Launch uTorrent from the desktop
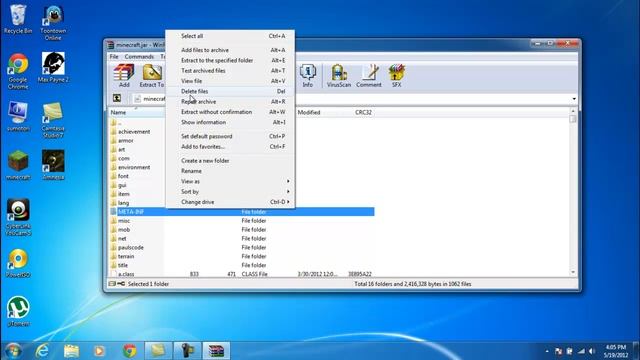The height and width of the screenshot is (360, 640). [18, 312]
